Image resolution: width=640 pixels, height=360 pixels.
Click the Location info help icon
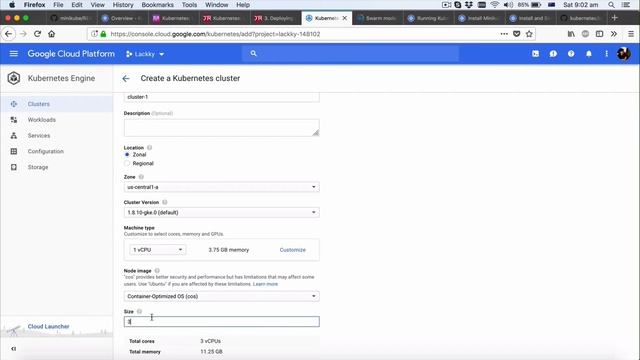point(150,147)
